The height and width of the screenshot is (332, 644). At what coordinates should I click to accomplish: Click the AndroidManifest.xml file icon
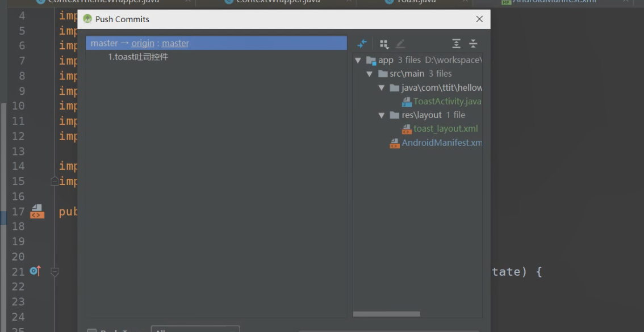pyautogui.click(x=395, y=143)
